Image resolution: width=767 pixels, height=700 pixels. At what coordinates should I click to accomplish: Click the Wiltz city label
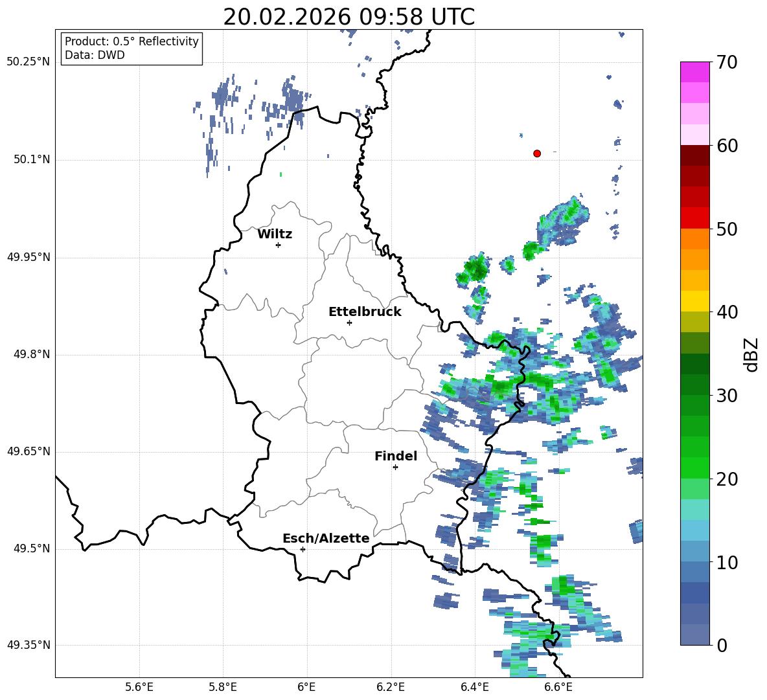(275, 234)
